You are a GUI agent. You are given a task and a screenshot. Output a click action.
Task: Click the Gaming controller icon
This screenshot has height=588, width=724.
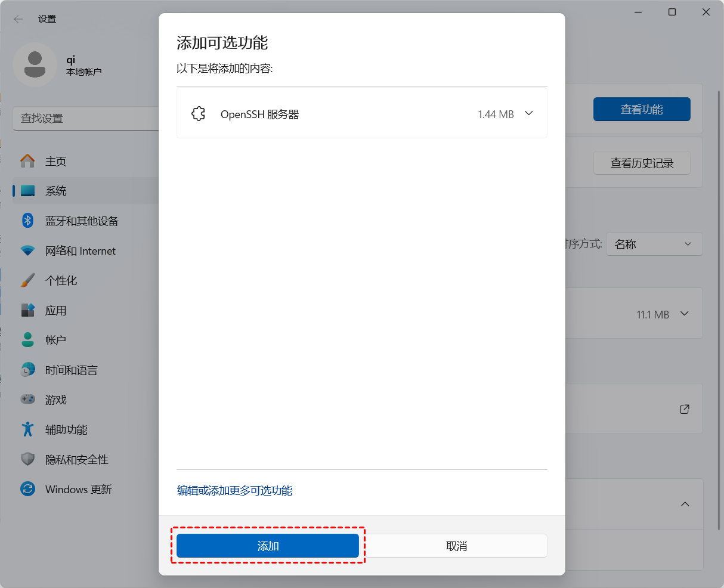click(x=27, y=400)
